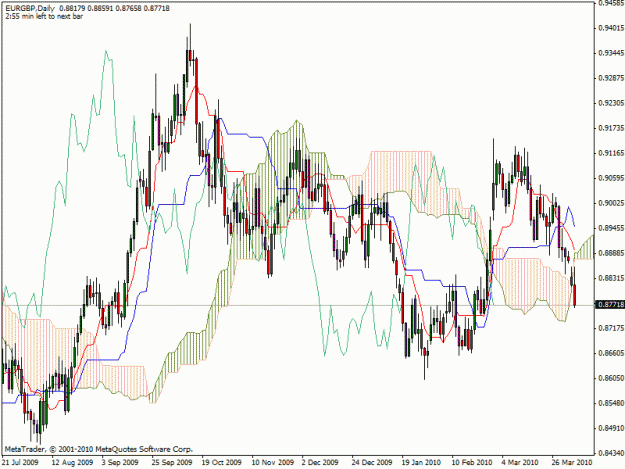Image resolution: width=625 pixels, height=469 pixels.
Task: Click the 3 Sep 2009 date label
Action: (120, 463)
